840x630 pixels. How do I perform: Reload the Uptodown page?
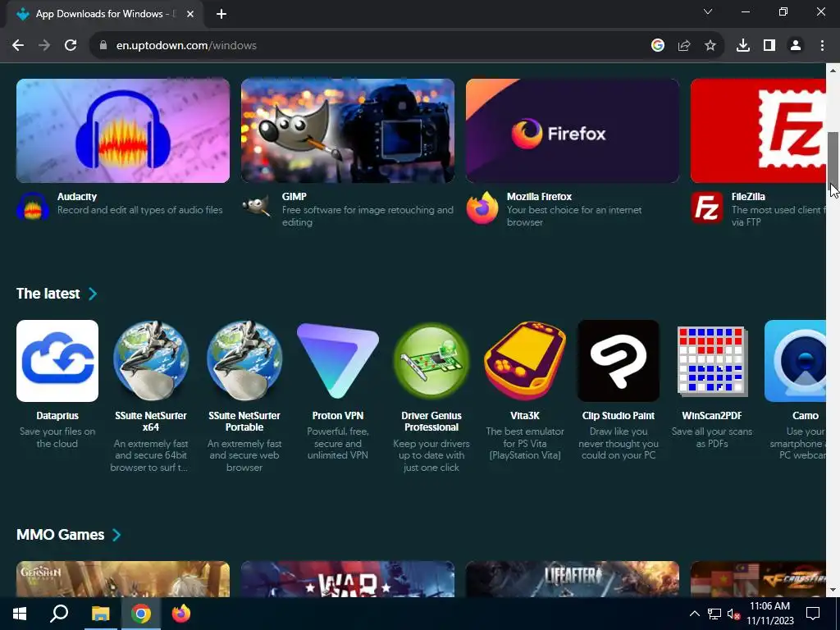pyautogui.click(x=71, y=46)
